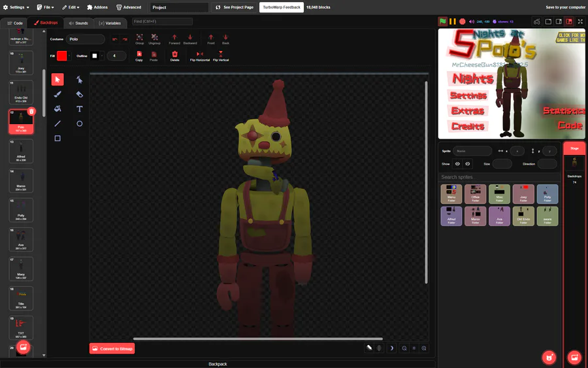This screenshot has width=588, height=368.
Task: Open the Old Endo Folder
Action: click(x=523, y=216)
